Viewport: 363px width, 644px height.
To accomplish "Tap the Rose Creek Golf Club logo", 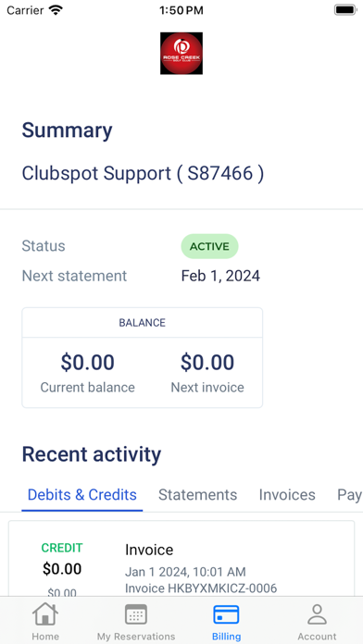I will click(181, 54).
